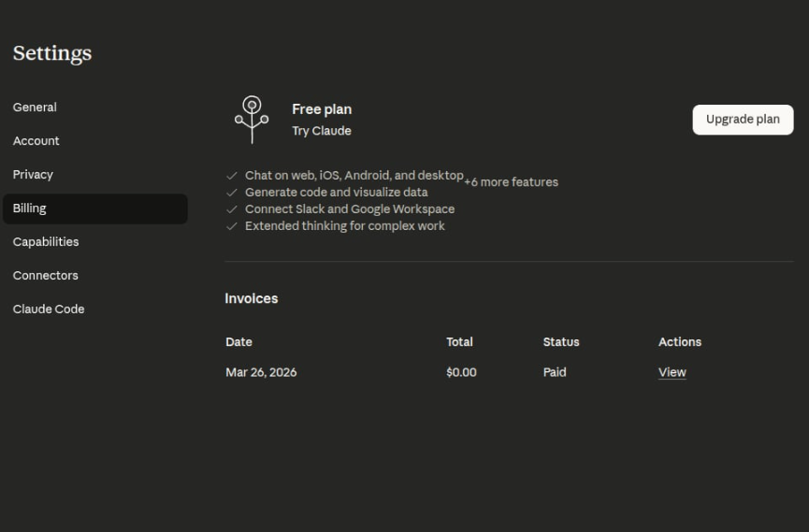Select the Billing section
Screen dimensions: 809x532
pyautogui.click(x=95, y=208)
